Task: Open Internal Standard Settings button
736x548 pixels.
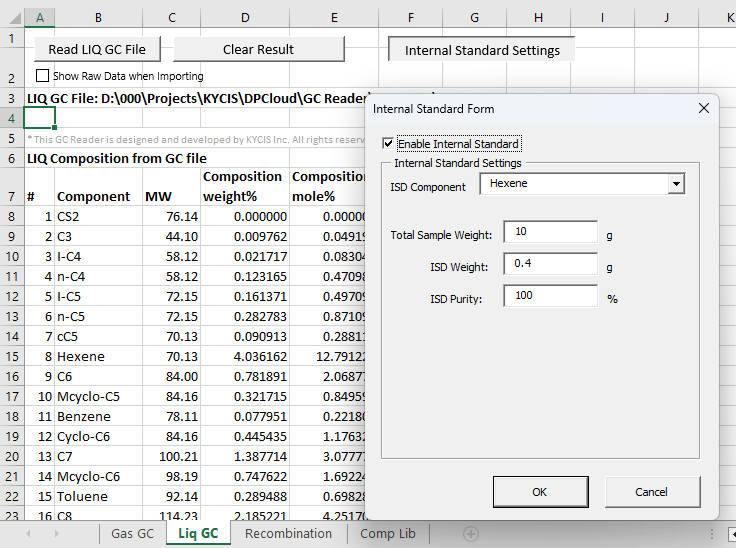Action: point(482,50)
